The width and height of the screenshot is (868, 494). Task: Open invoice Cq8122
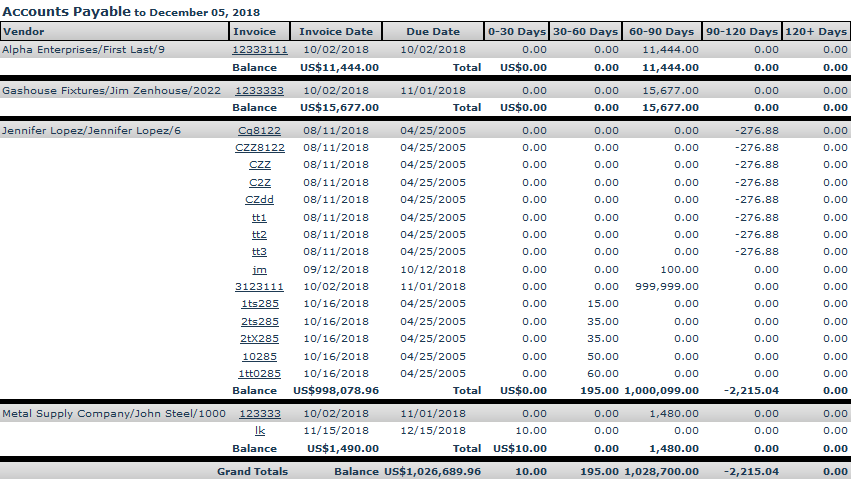click(259, 130)
